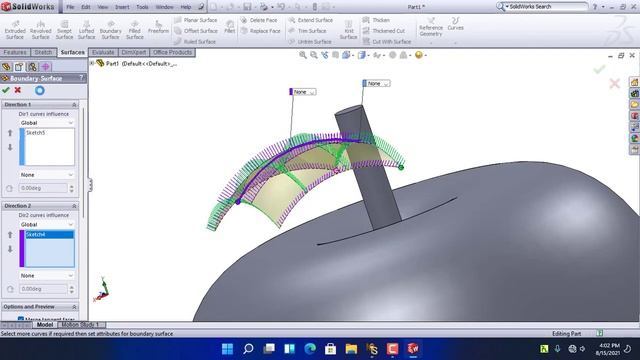Image resolution: width=640 pixels, height=360 pixels.
Task: Select the Extruded Surface tool
Action: click(x=15, y=30)
